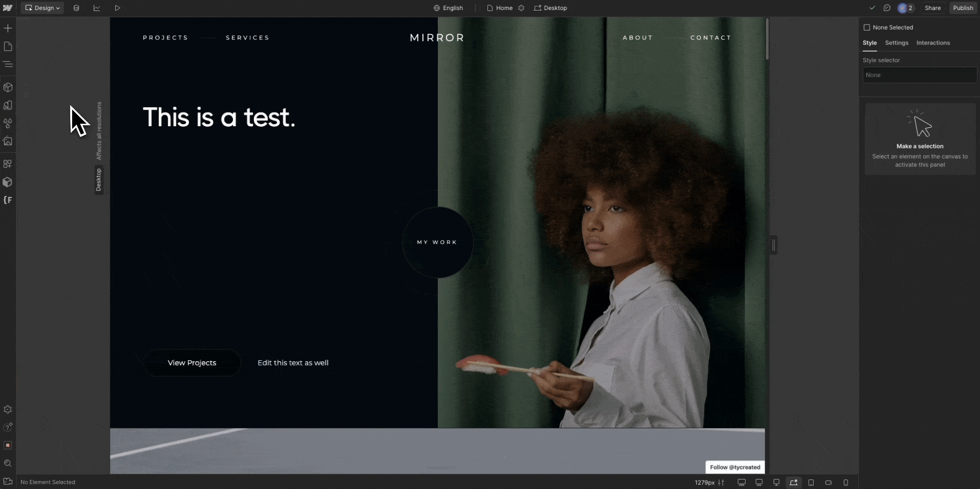Open the Components cube panel icon
The image size is (980, 489).
click(x=8, y=87)
